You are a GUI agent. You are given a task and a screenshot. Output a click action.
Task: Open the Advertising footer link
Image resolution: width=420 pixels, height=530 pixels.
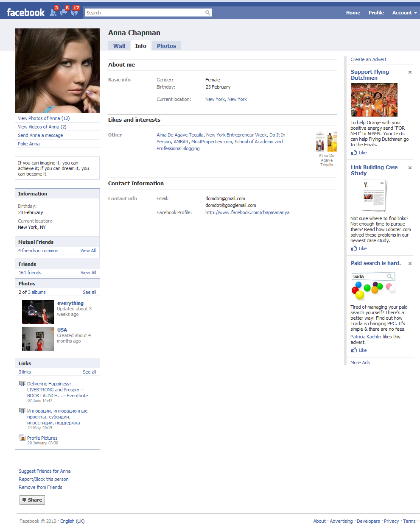pyautogui.click(x=341, y=521)
